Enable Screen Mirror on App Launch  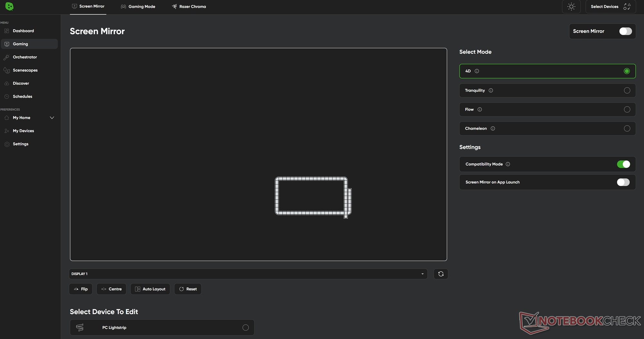[623, 182]
